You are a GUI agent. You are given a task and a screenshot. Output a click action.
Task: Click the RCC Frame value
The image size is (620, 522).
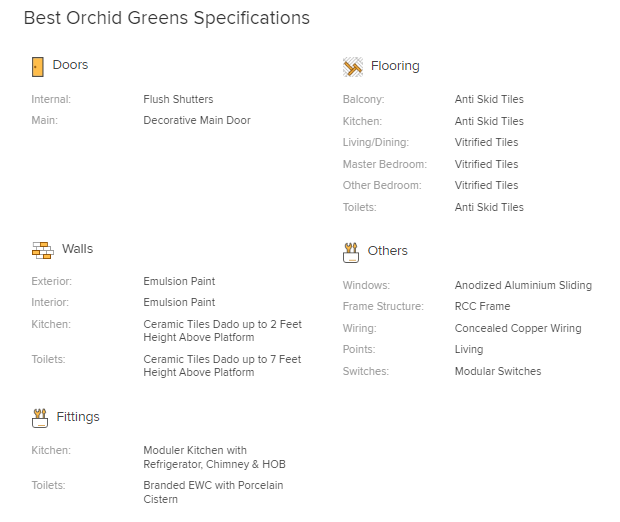coord(482,306)
